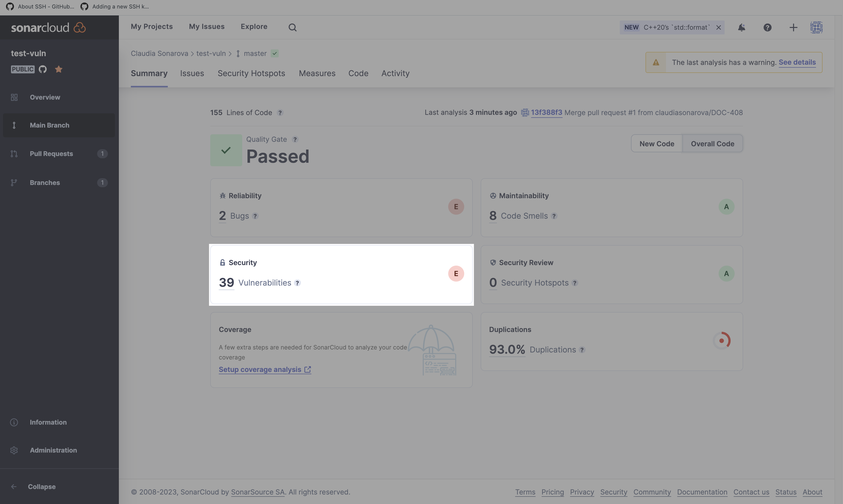
Task: Click Setup coverage analysis link
Action: click(x=260, y=369)
